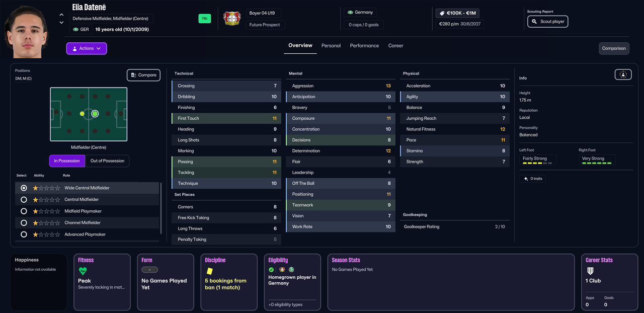Screen dimensions: 644x313
Task: Switch to Out of Possession roles
Action: click(107, 161)
